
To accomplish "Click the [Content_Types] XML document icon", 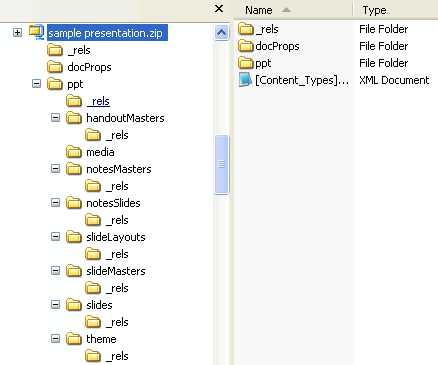I will tap(245, 80).
